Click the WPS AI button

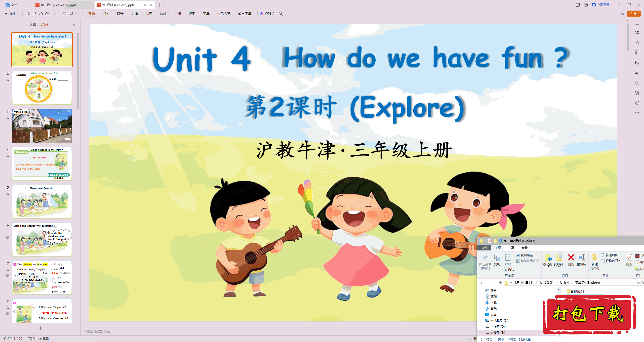point(268,14)
